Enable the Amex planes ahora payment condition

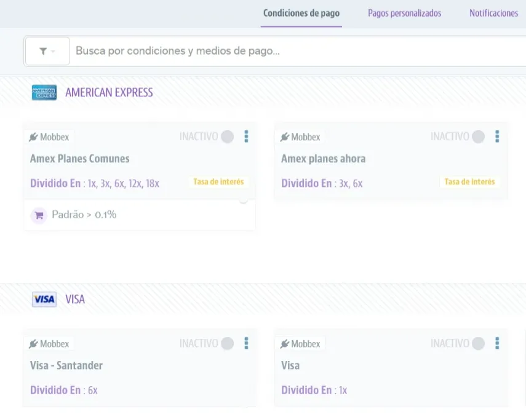[478, 137]
